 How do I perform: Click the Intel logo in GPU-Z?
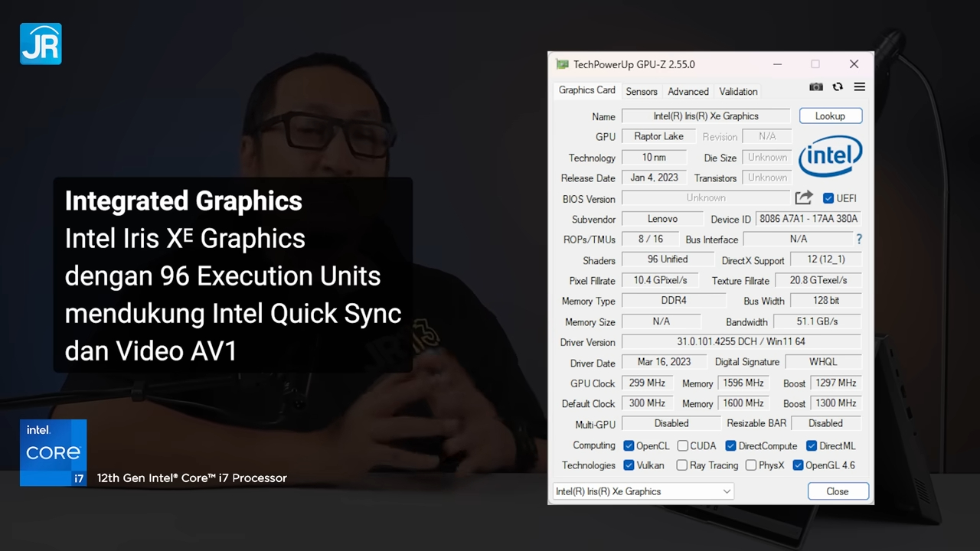[x=830, y=158]
